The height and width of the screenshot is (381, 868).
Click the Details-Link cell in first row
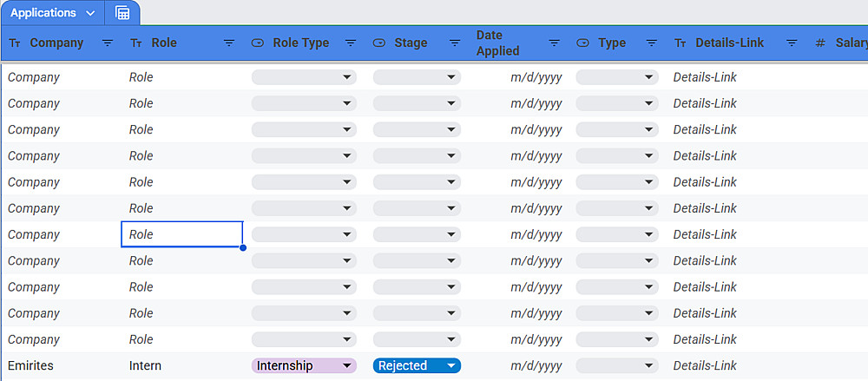pos(705,77)
